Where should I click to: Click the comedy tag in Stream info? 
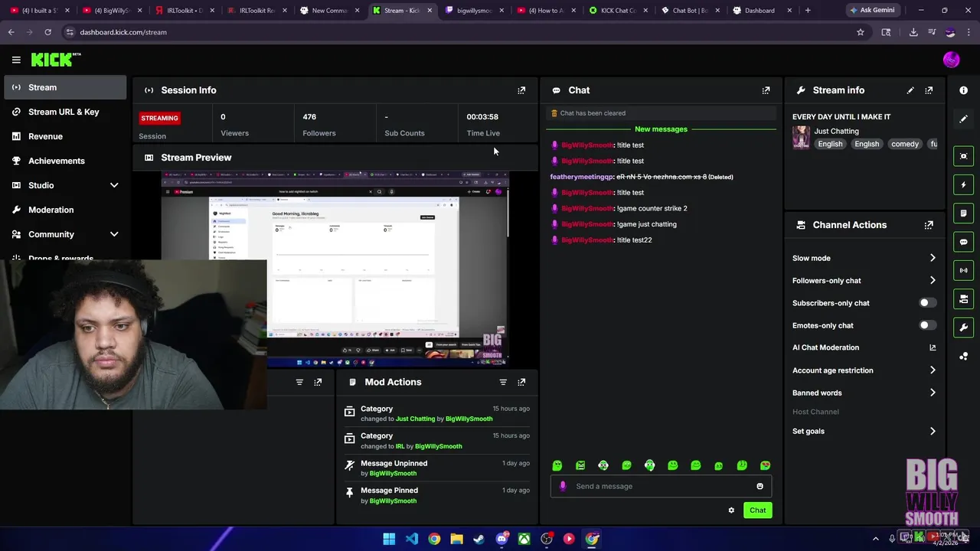point(904,144)
